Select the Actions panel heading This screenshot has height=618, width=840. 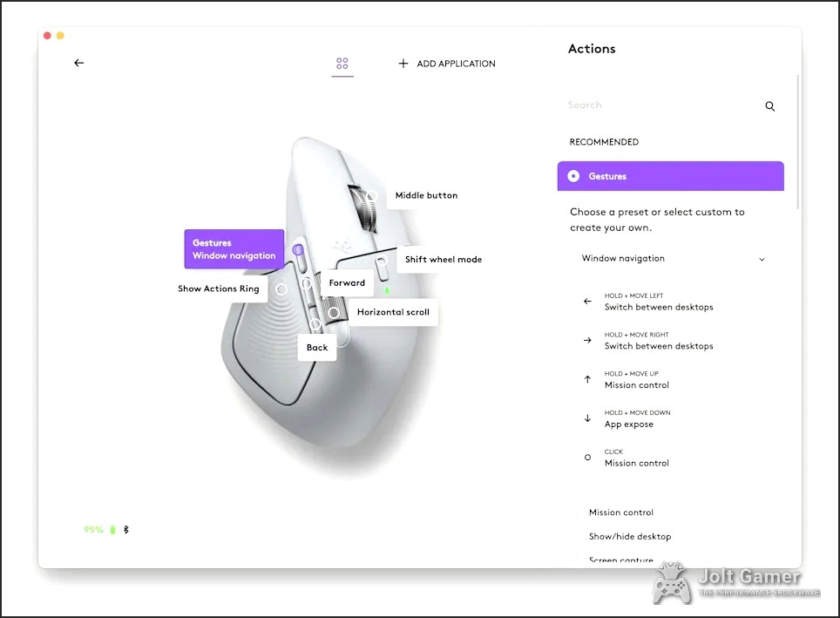[x=592, y=49]
